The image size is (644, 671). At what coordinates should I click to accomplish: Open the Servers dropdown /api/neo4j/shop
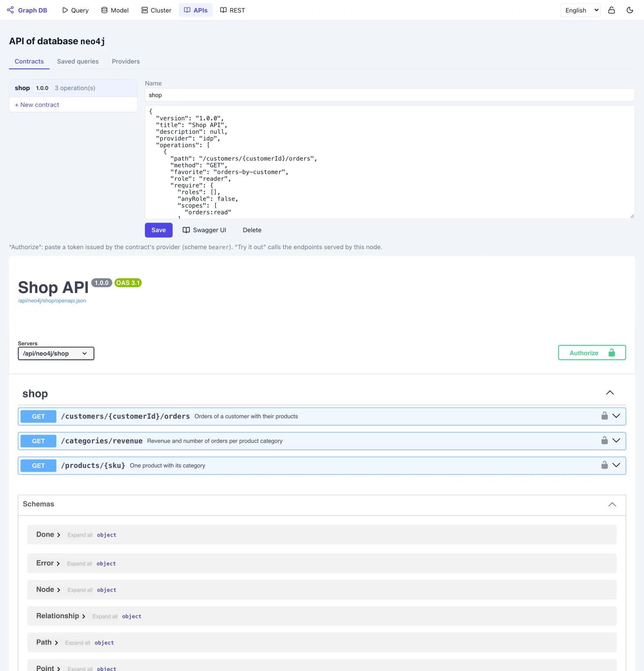click(x=56, y=353)
